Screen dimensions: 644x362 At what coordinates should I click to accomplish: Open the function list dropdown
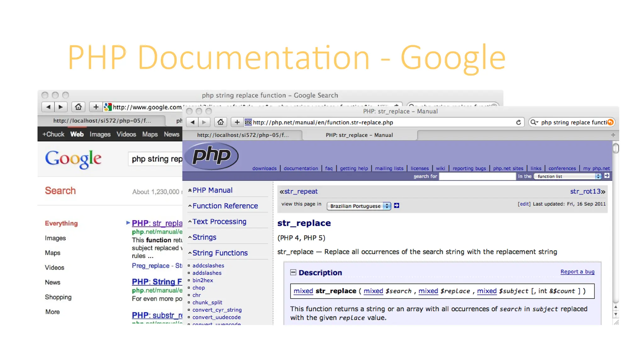[x=568, y=176]
